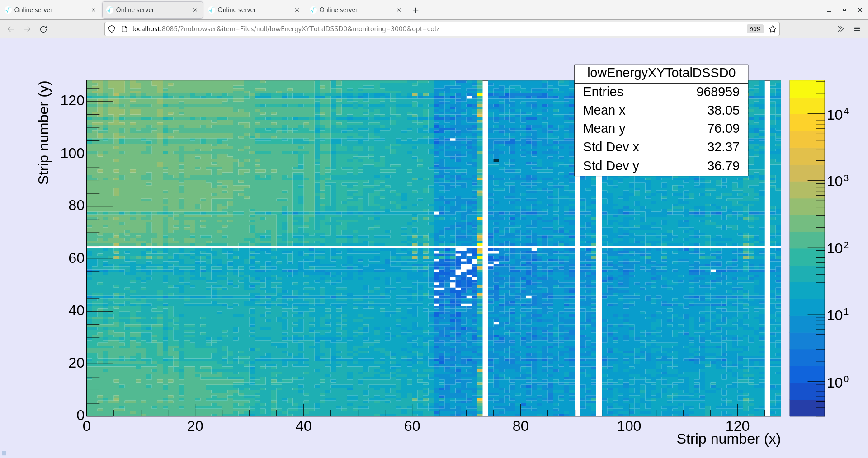Image resolution: width=868 pixels, height=458 pixels.
Task: Bookmark this page with the star icon
Action: (773, 29)
